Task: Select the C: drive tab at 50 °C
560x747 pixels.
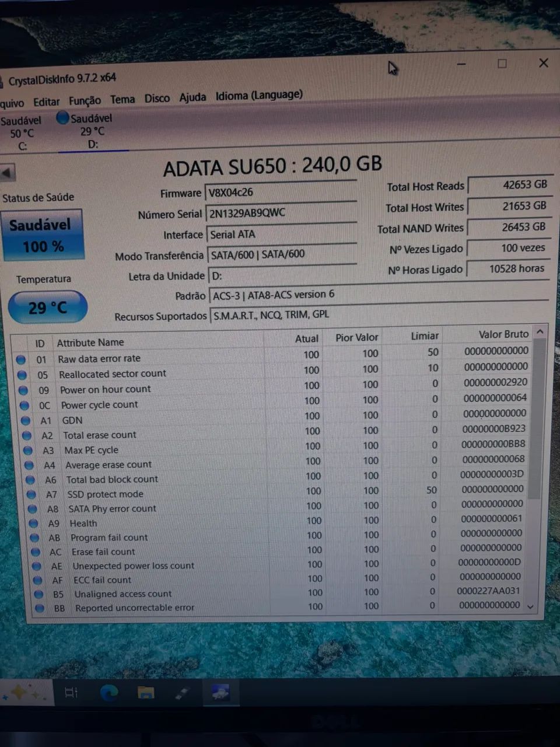Action: tap(22, 133)
